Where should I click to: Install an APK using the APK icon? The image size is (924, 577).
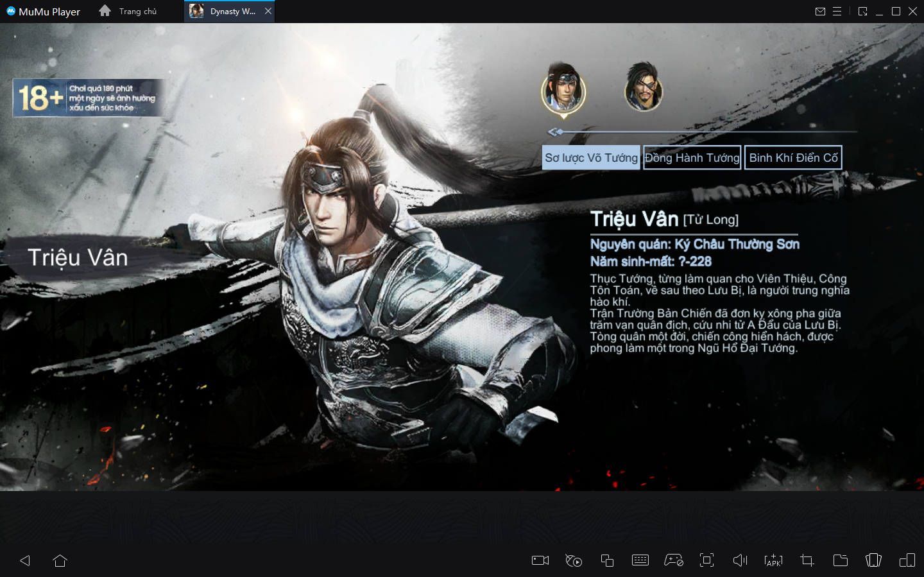pyautogui.click(x=773, y=560)
